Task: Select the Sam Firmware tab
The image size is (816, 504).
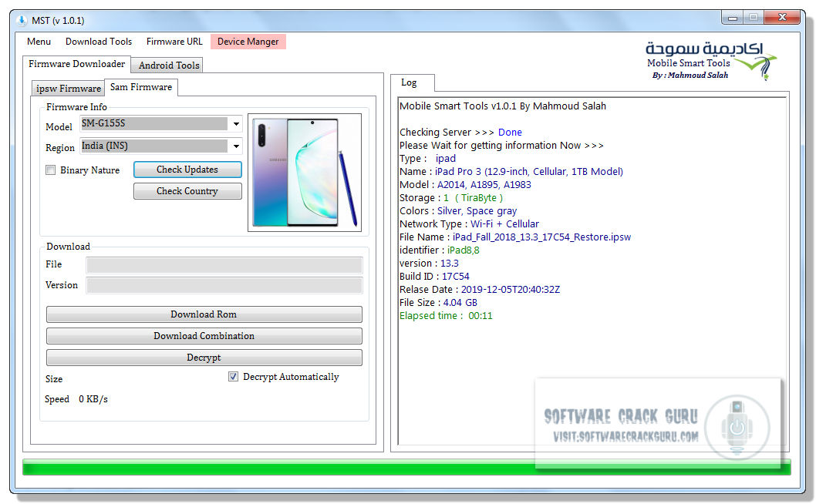Action: click(x=141, y=87)
